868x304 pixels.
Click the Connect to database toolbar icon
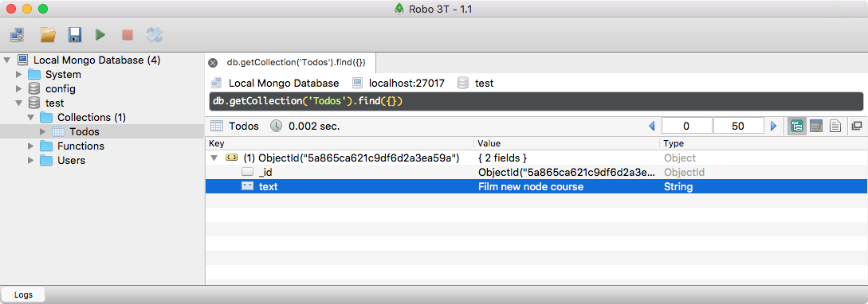(18, 35)
